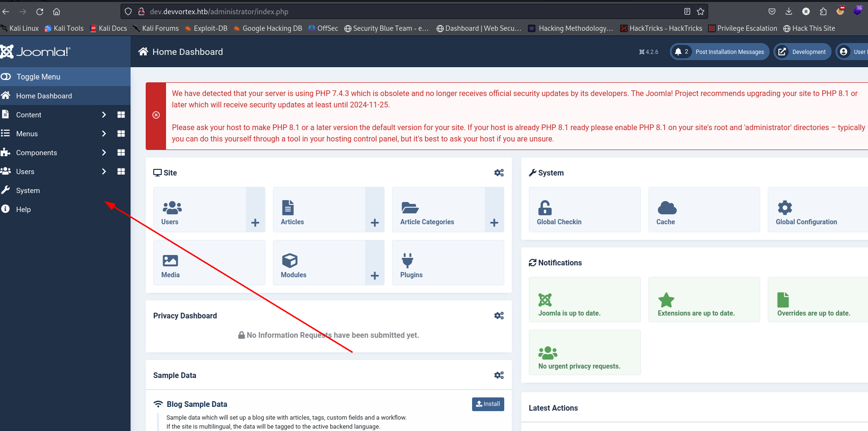Click the plus to add new Article
Viewport: 868px width, 431px height.
click(375, 223)
